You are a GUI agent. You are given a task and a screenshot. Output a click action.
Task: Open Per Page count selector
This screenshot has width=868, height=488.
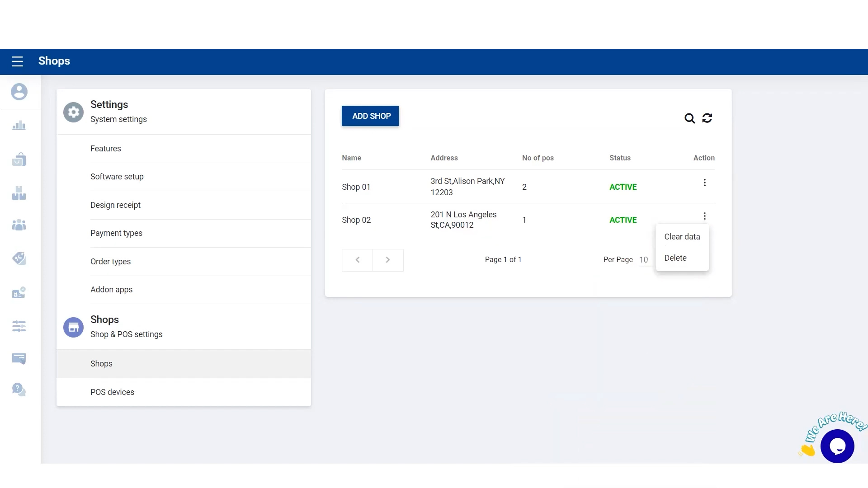point(644,260)
